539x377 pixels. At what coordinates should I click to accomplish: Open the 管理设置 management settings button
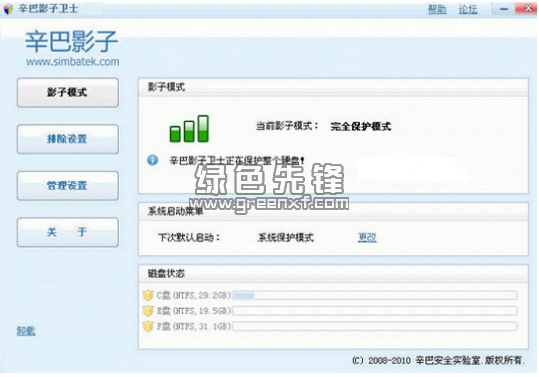point(68,186)
